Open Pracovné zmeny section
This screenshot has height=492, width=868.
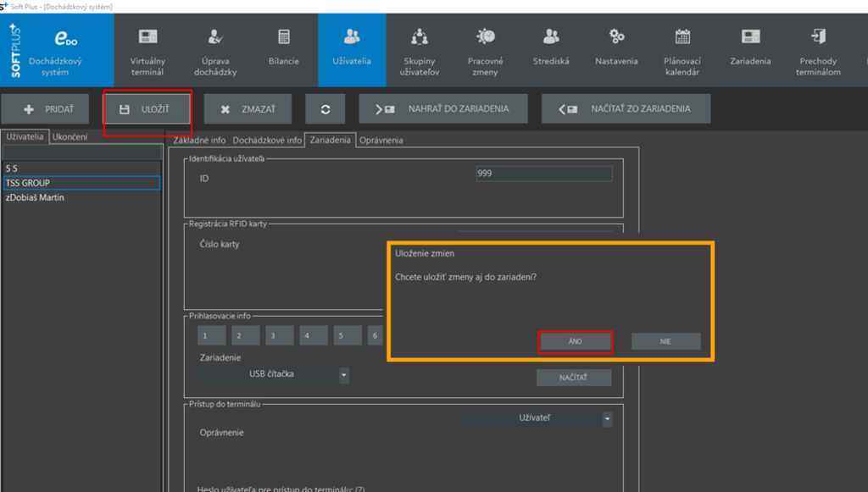coord(486,50)
